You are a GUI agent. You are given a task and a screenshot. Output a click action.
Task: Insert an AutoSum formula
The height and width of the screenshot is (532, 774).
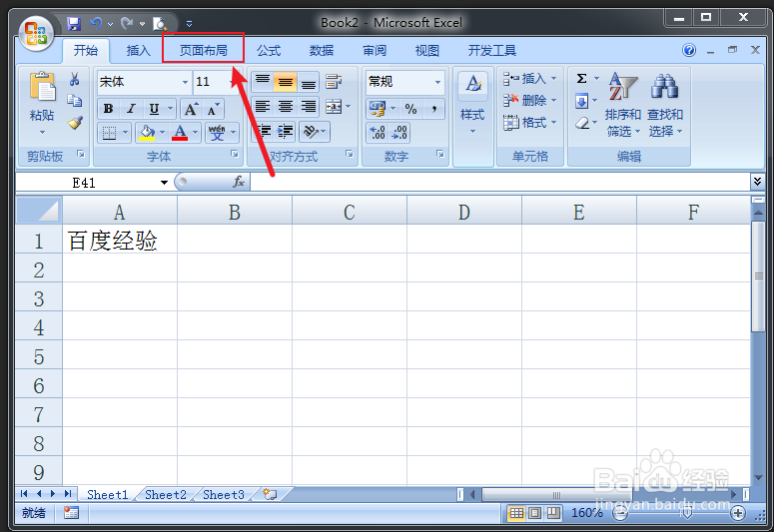581,79
